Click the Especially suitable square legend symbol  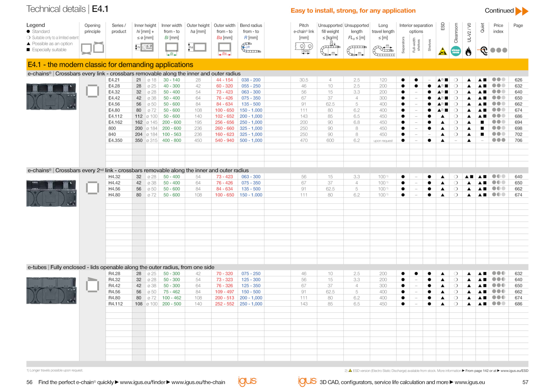[28, 50]
